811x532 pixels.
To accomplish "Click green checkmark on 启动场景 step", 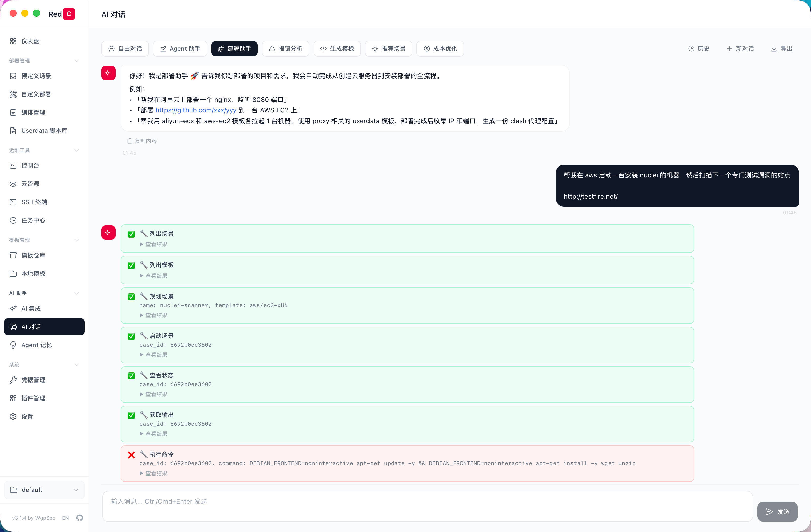I will pyautogui.click(x=131, y=336).
